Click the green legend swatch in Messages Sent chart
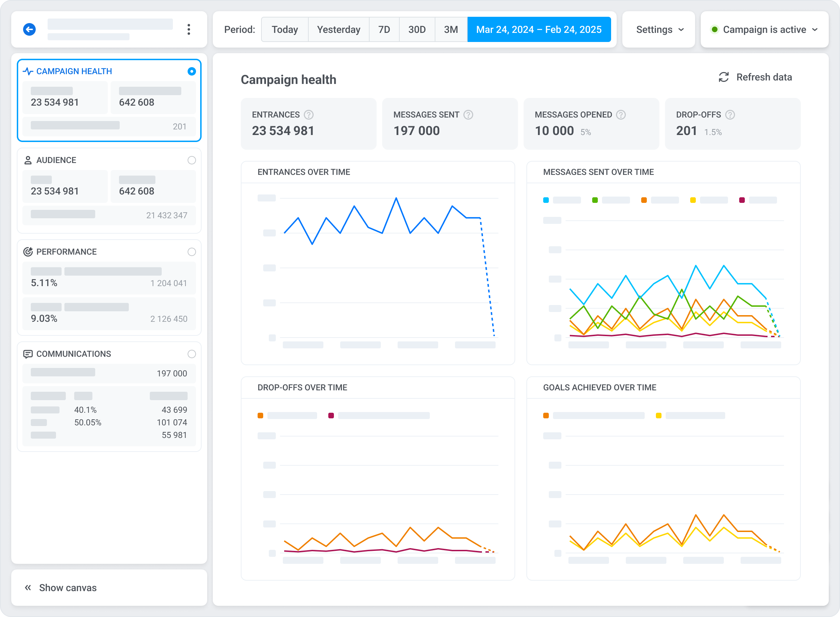840x617 pixels. click(595, 200)
